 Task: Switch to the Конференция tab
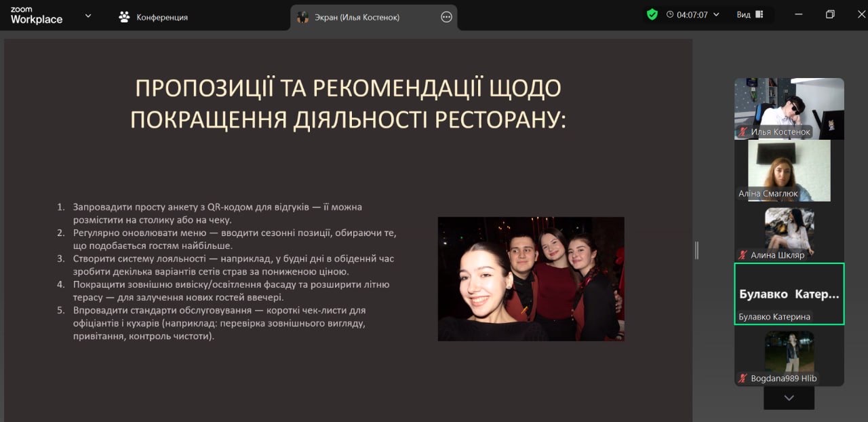pos(154,17)
